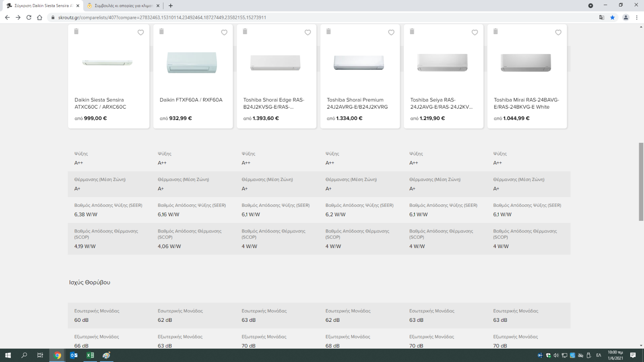Open a new browser tab

171,6
